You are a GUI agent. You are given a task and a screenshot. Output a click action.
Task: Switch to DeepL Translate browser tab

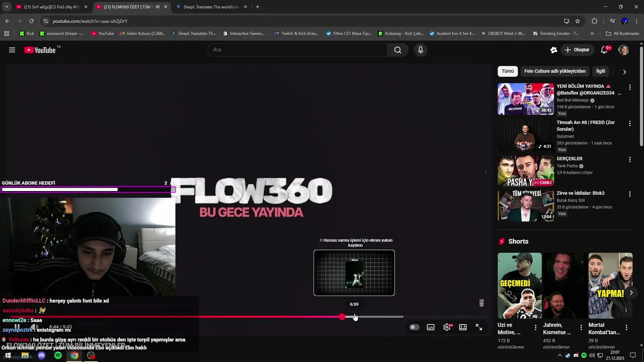211,7
